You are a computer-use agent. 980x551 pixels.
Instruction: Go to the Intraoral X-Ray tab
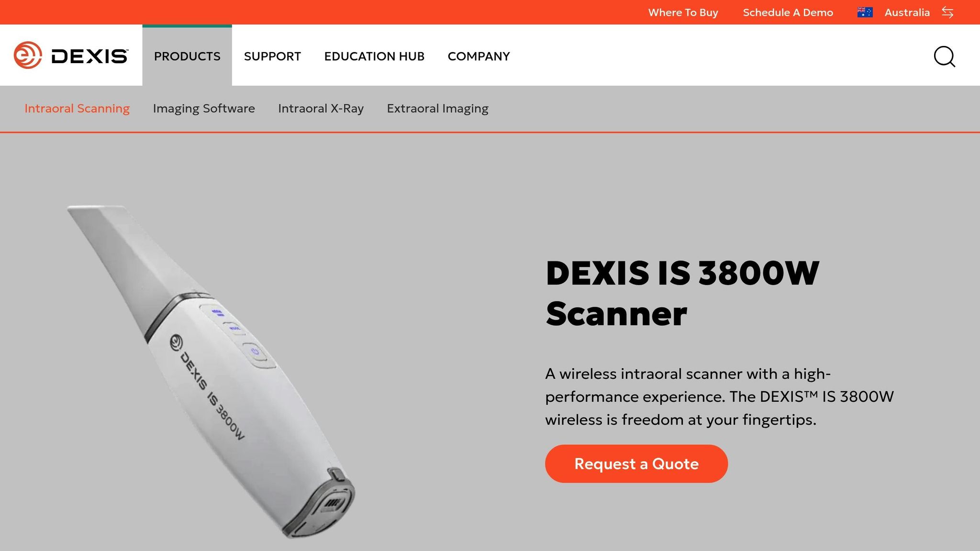pyautogui.click(x=321, y=109)
